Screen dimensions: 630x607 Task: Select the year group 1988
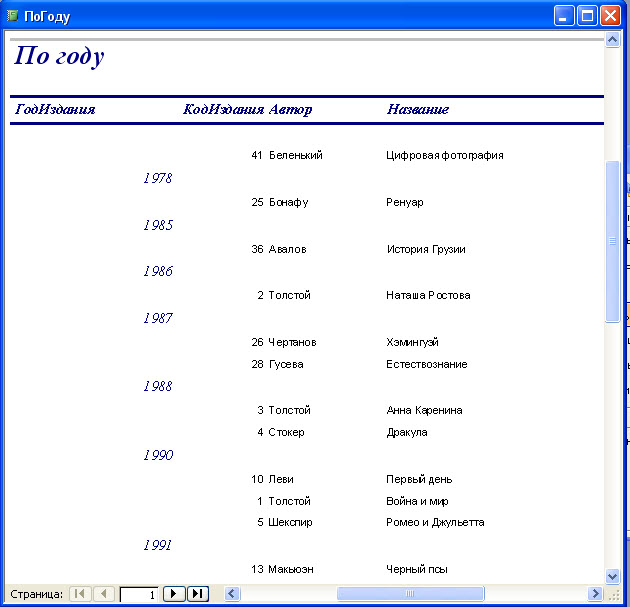click(158, 386)
